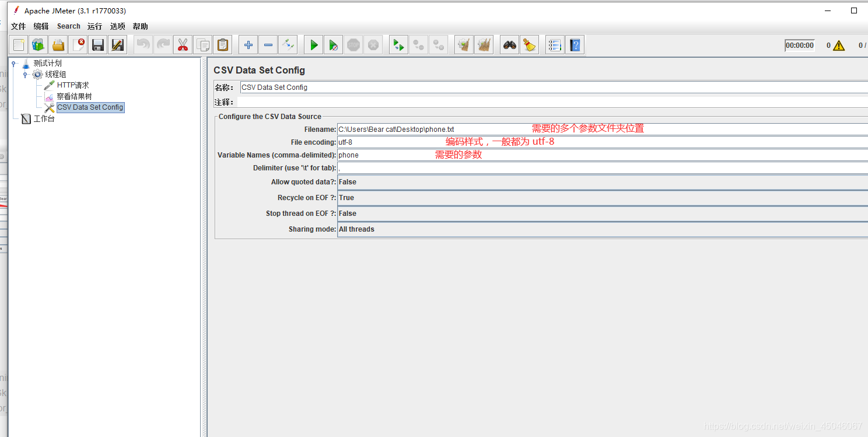Select 线程组 node in the tree
Screen dimensions: 868x437
pyautogui.click(x=56, y=74)
